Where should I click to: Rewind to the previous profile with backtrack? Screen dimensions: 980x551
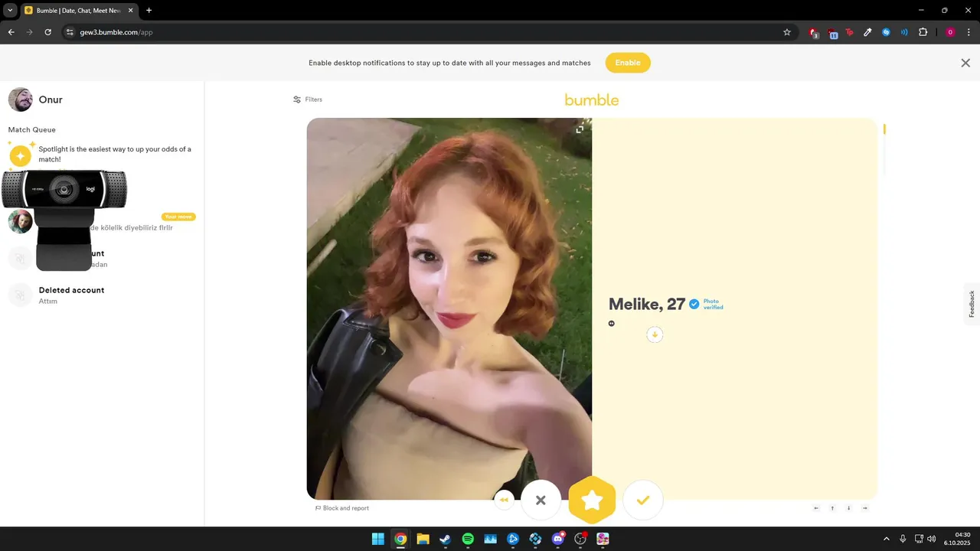(x=504, y=500)
